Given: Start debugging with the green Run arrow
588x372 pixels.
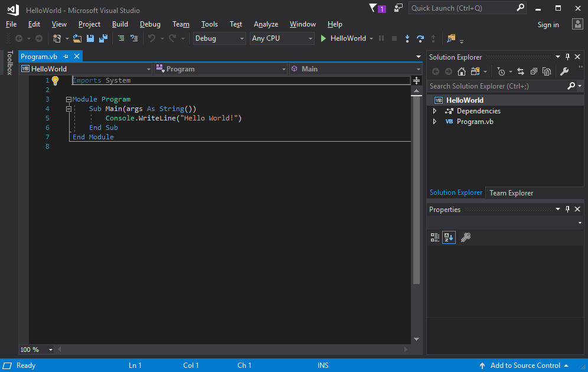Looking at the screenshot, I should pos(322,38).
